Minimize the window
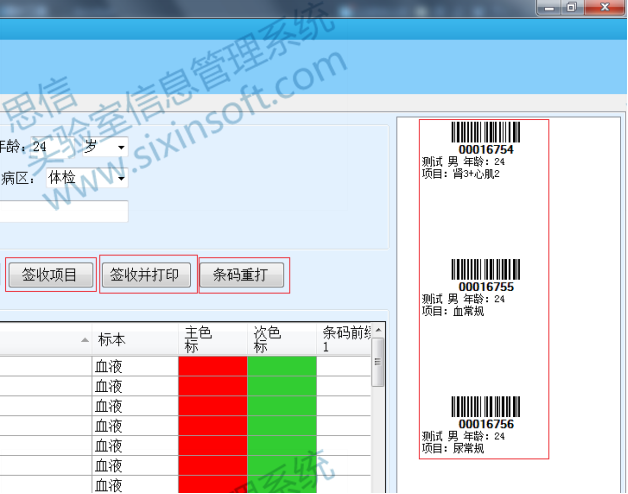Image resolution: width=628 pixels, height=494 pixels. [x=550, y=7]
